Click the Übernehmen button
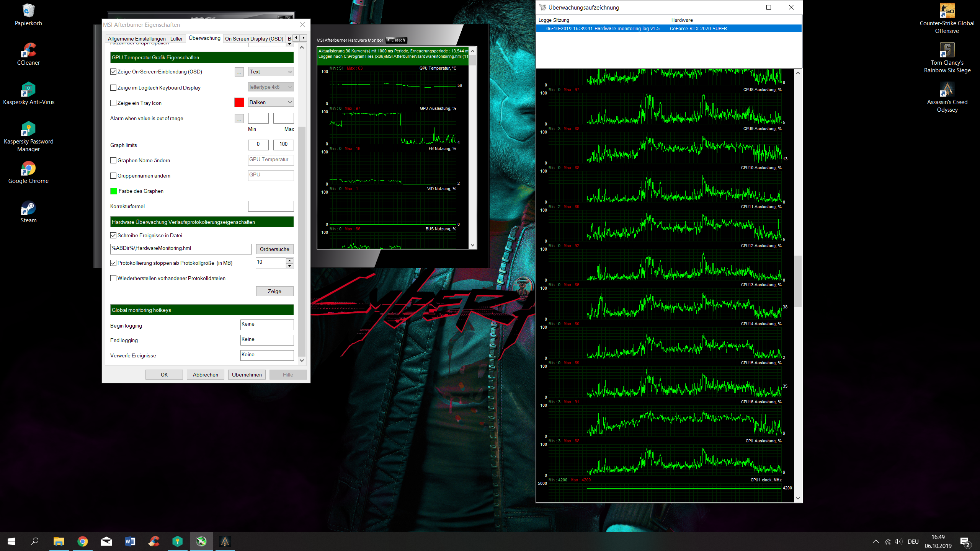This screenshot has height=551, width=980. (x=247, y=375)
